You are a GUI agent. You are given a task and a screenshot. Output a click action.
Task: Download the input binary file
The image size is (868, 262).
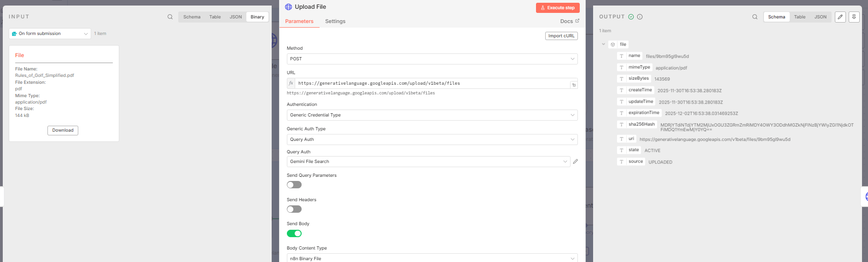(63, 130)
